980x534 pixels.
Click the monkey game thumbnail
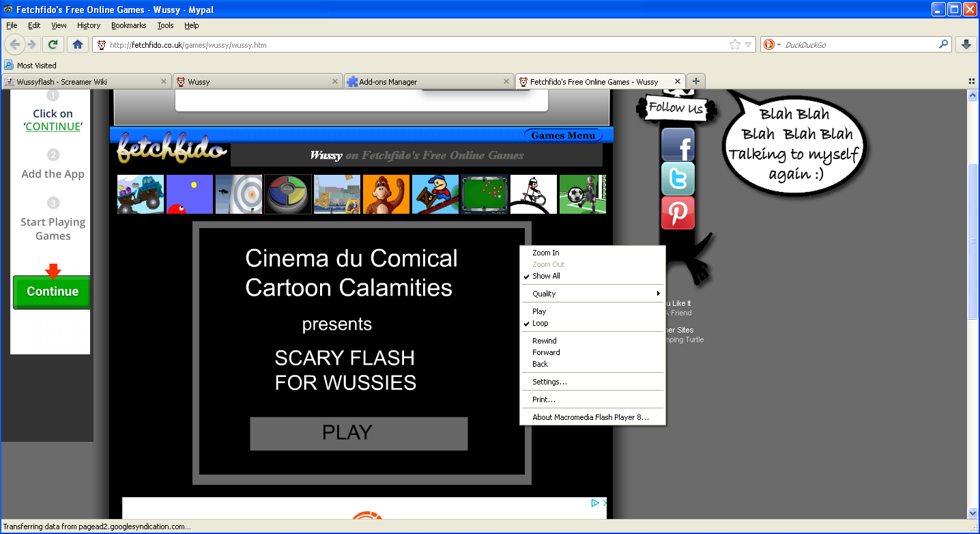pyautogui.click(x=386, y=195)
